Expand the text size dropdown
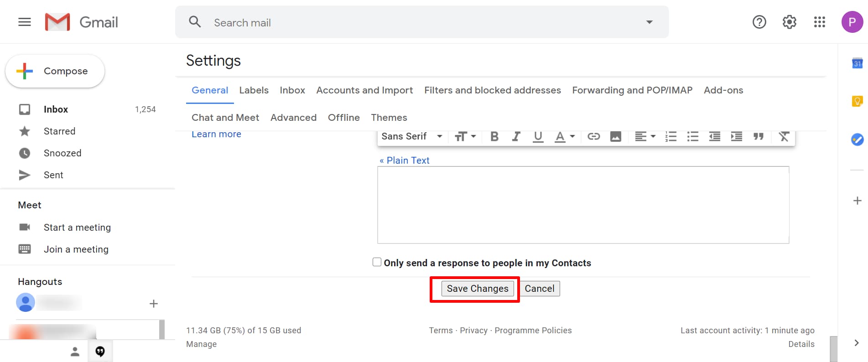 (465, 136)
